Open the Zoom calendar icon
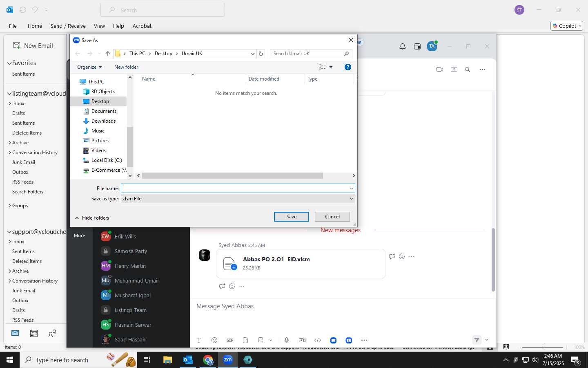The height and width of the screenshot is (368, 588). pyautogui.click(x=417, y=46)
